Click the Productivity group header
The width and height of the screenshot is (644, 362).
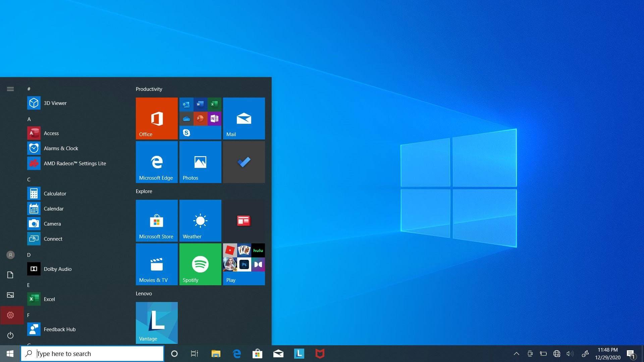pos(149,89)
